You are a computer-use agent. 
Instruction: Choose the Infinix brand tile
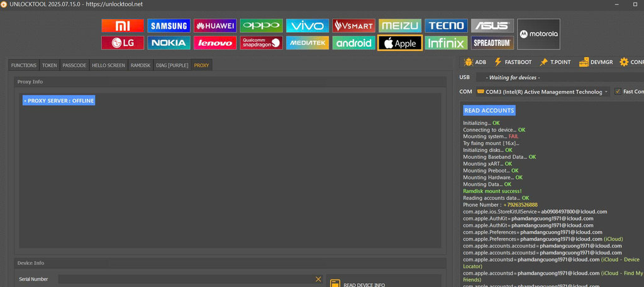click(446, 43)
